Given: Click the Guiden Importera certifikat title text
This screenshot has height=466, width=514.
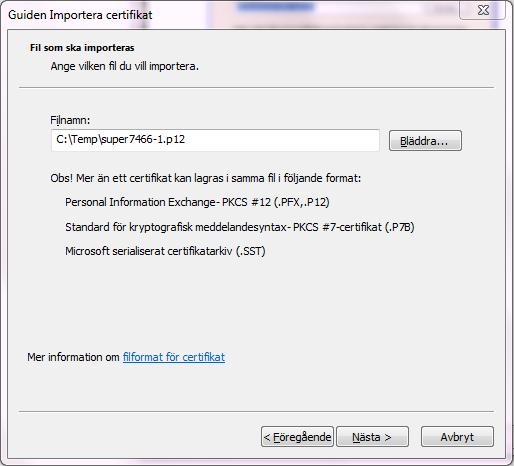Looking at the screenshot, I should coord(80,15).
